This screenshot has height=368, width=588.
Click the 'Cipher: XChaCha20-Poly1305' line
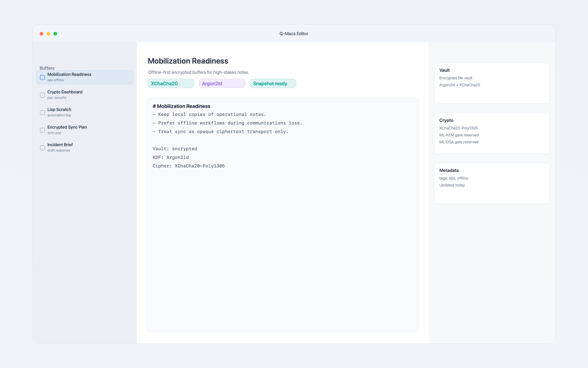click(189, 166)
